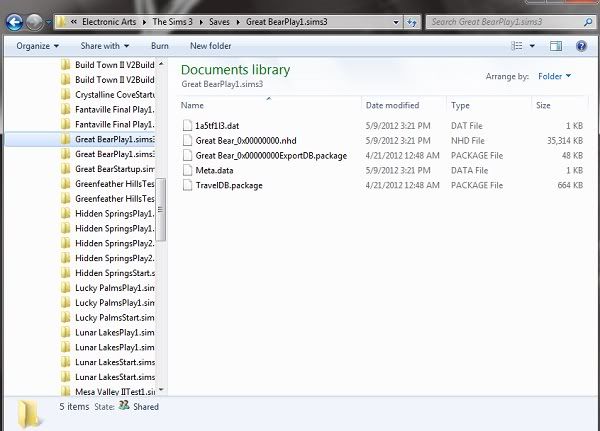Screen dimensions: 600x431
Task: Click the Back navigation arrow button
Action: tap(15, 22)
